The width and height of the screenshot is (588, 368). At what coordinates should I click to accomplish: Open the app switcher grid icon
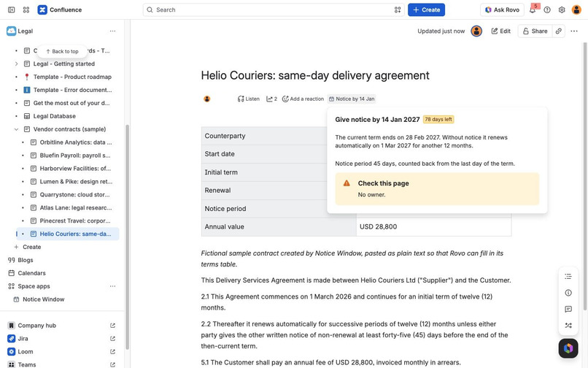pyautogui.click(x=26, y=9)
